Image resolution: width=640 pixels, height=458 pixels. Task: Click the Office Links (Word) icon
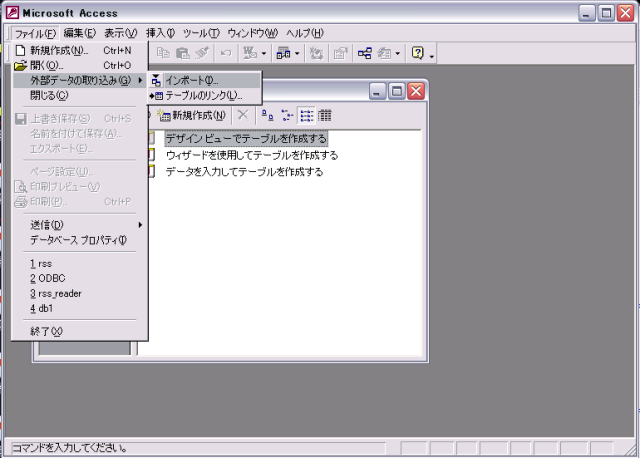[x=250, y=53]
